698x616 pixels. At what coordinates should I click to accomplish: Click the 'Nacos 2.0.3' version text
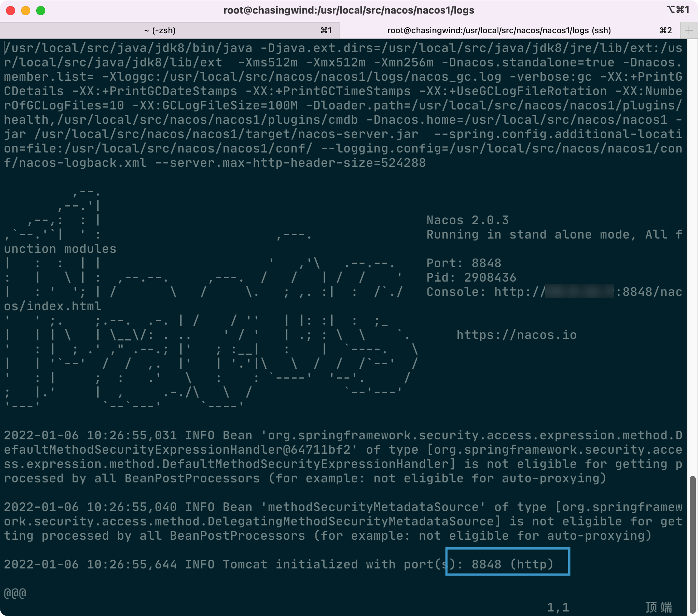[467, 220]
